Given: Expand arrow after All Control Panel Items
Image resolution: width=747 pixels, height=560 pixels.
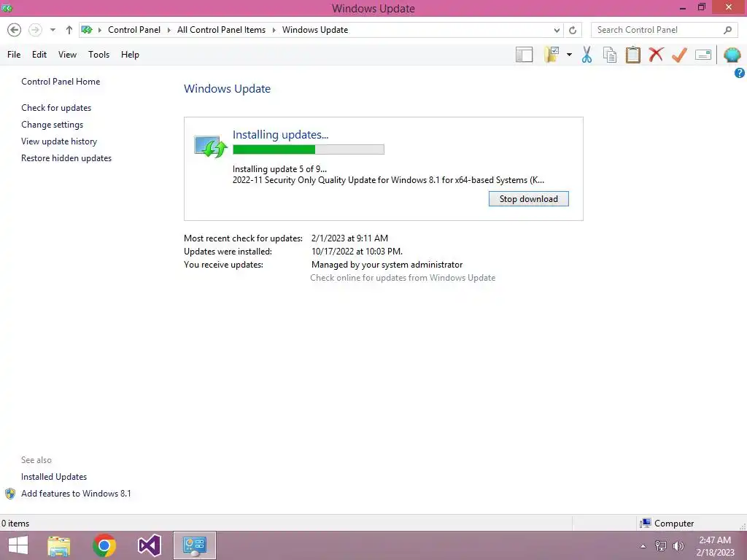Looking at the screenshot, I should pos(274,30).
